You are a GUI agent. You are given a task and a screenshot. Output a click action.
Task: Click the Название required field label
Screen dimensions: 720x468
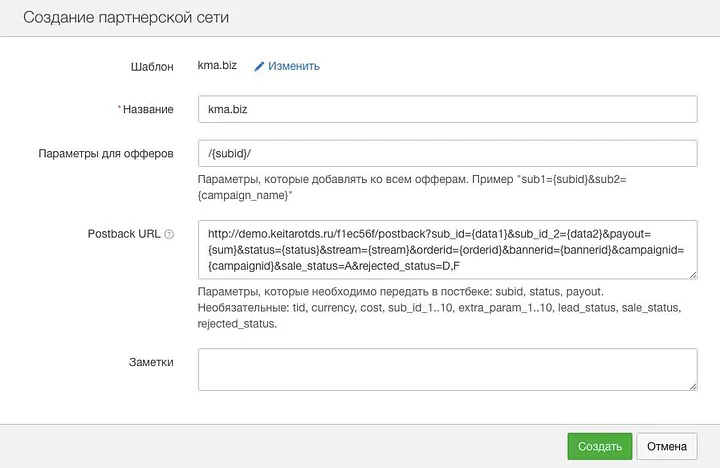(148, 109)
